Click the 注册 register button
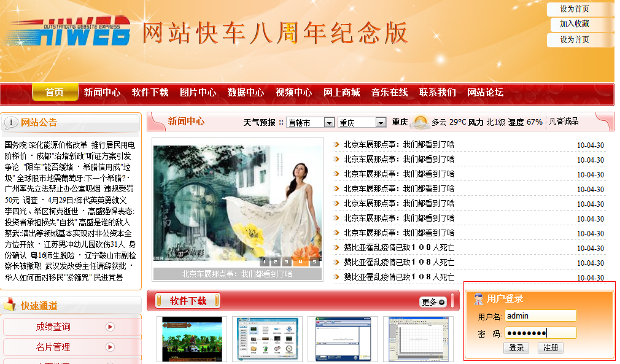This screenshot has width=620, height=364. [549, 348]
